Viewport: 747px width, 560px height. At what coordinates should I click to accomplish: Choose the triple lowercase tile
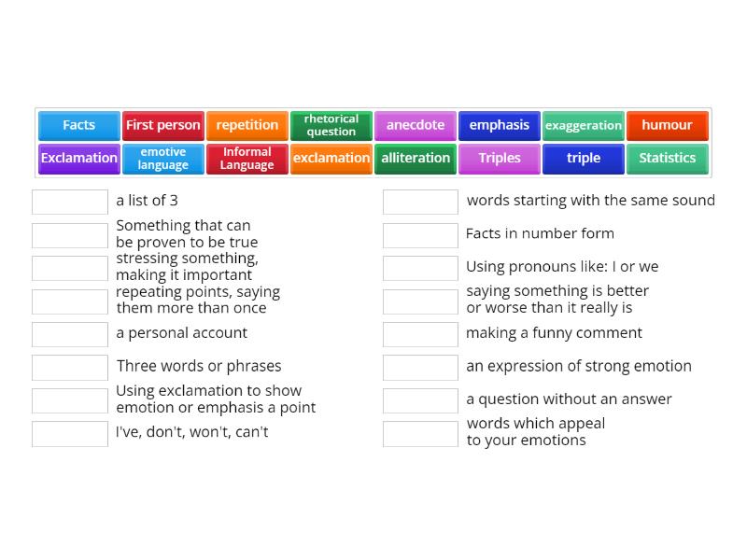click(x=583, y=158)
